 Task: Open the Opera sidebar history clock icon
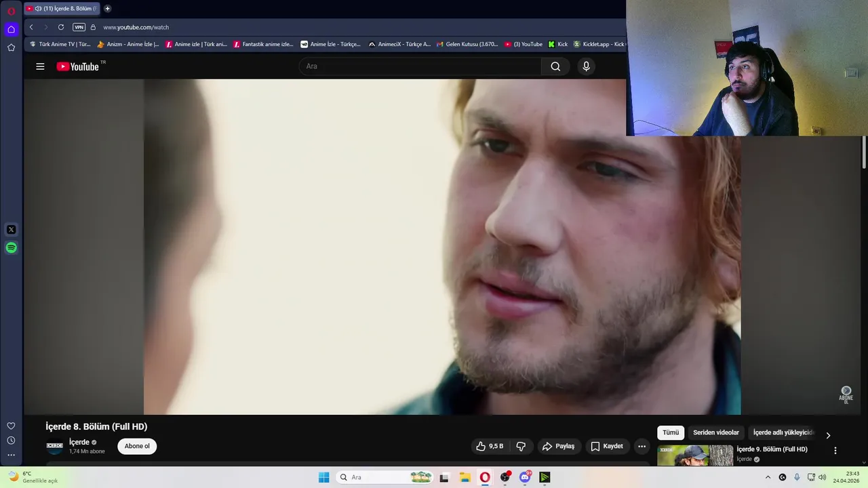(11, 441)
